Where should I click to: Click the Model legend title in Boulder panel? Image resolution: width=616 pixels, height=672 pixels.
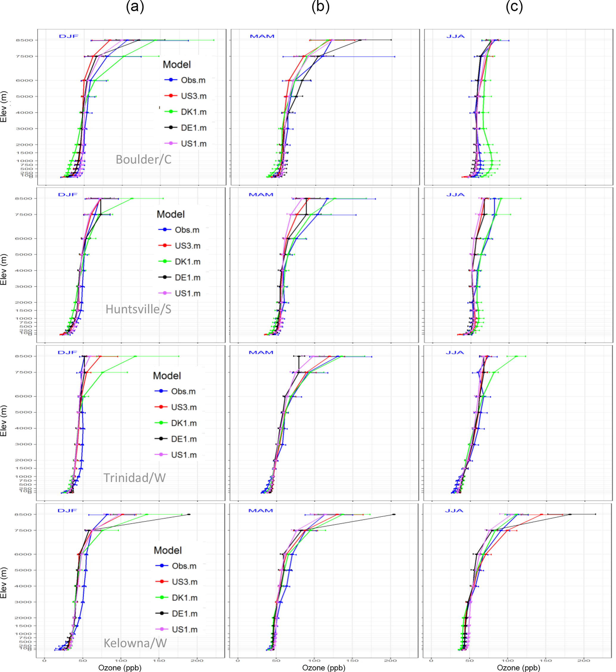177,65
